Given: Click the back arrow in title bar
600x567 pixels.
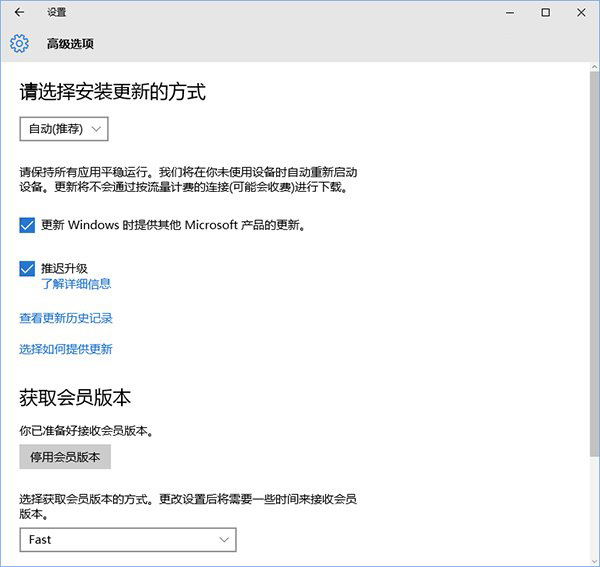Looking at the screenshot, I should pos(20,13).
